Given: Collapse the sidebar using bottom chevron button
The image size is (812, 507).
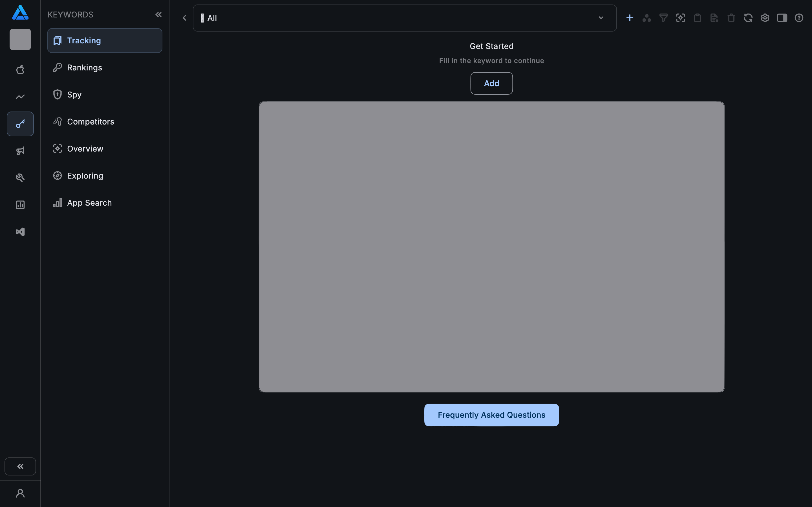Looking at the screenshot, I should (x=20, y=466).
